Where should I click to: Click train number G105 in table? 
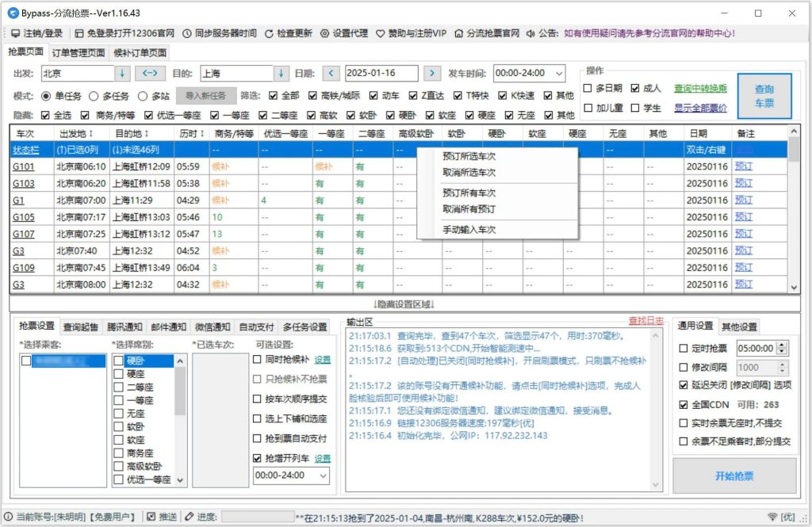tap(24, 217)
